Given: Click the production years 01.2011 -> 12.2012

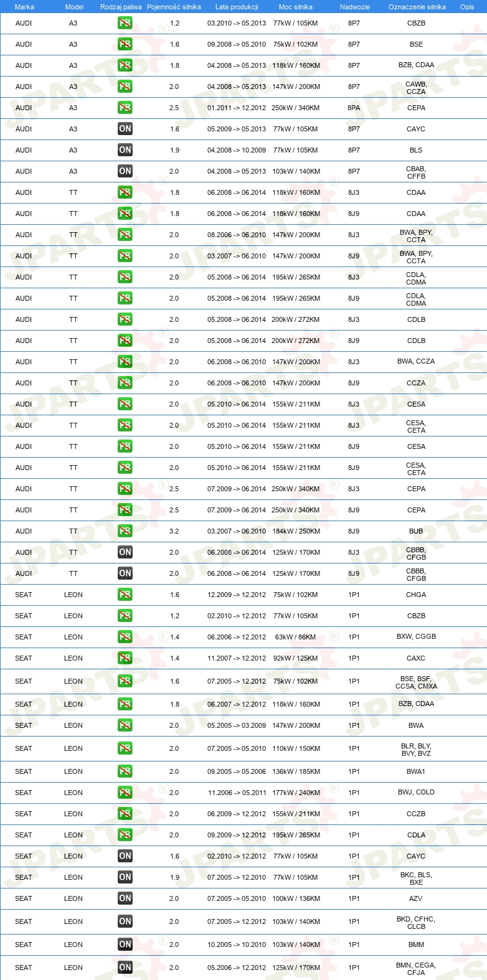Looking at the screenshot, I should (x=237, y=108).
